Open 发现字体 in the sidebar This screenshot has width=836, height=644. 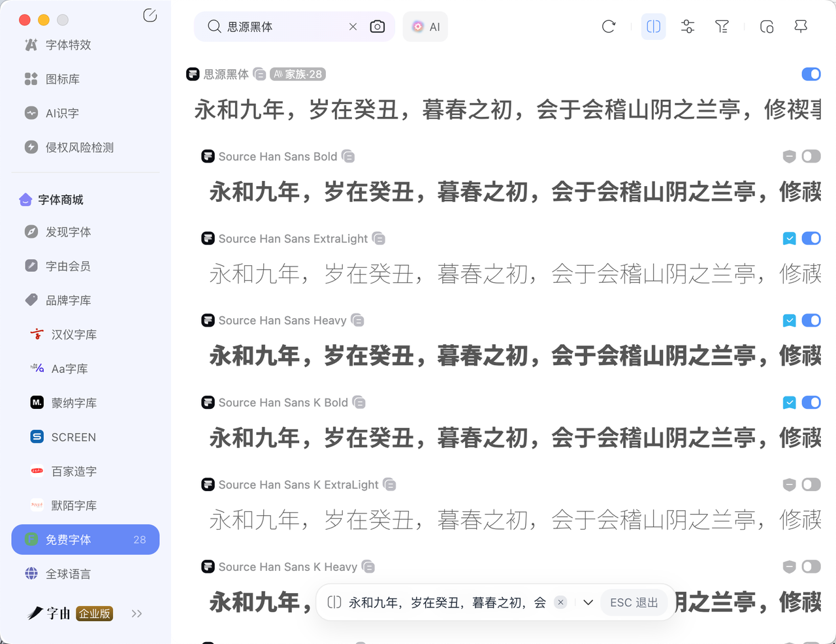[x=68, y=232]
